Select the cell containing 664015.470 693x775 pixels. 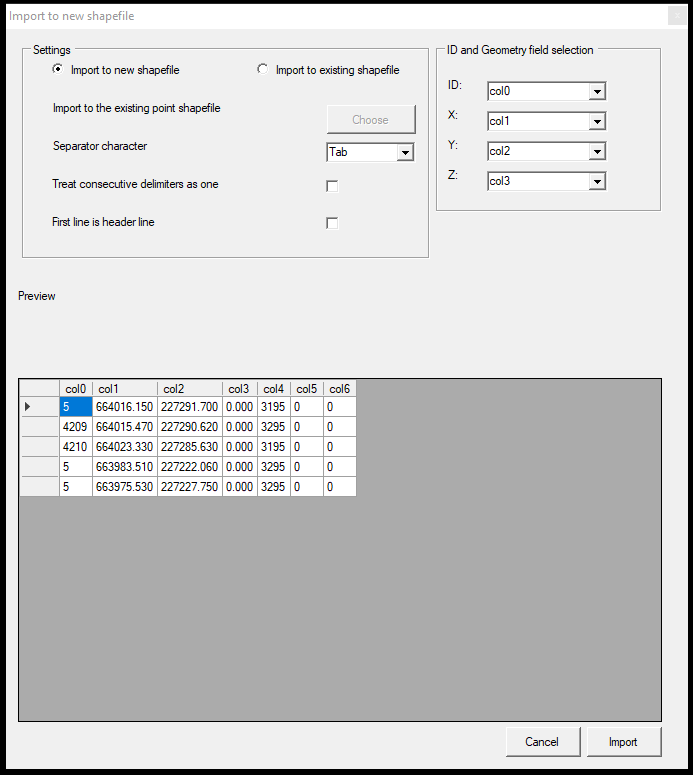[125, 427]
